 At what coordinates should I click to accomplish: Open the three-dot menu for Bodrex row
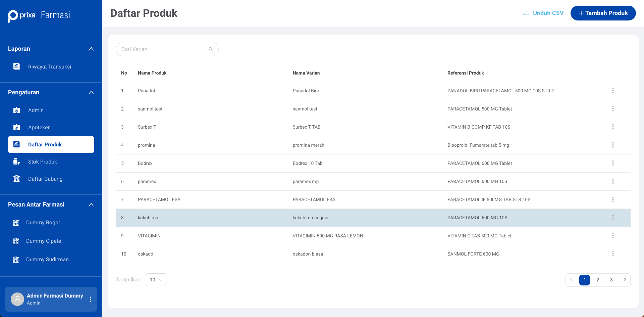[612, 163]
